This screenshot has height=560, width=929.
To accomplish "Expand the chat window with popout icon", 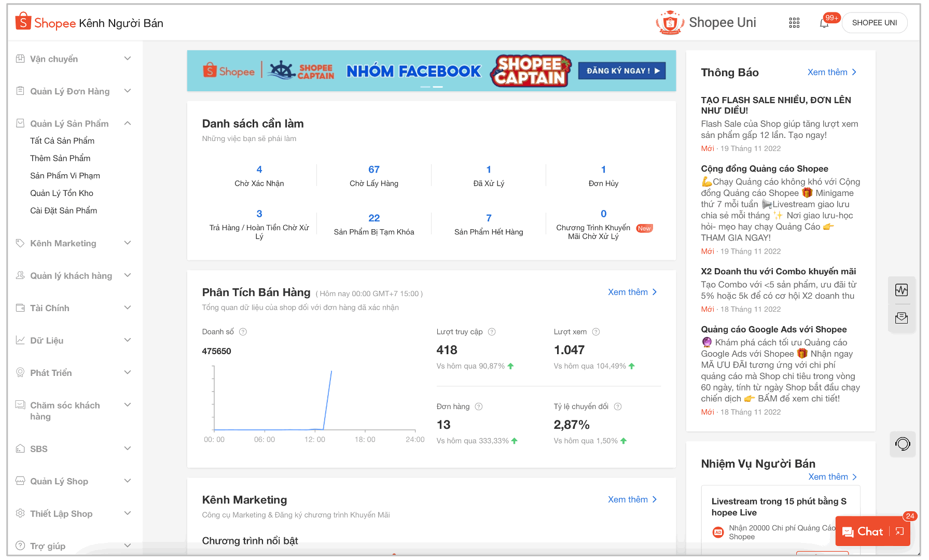I will [x=899, y=531].
